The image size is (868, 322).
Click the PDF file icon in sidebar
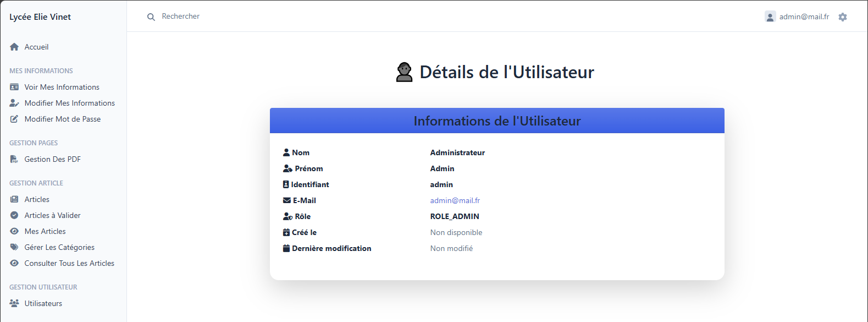[x=14, y=159]
